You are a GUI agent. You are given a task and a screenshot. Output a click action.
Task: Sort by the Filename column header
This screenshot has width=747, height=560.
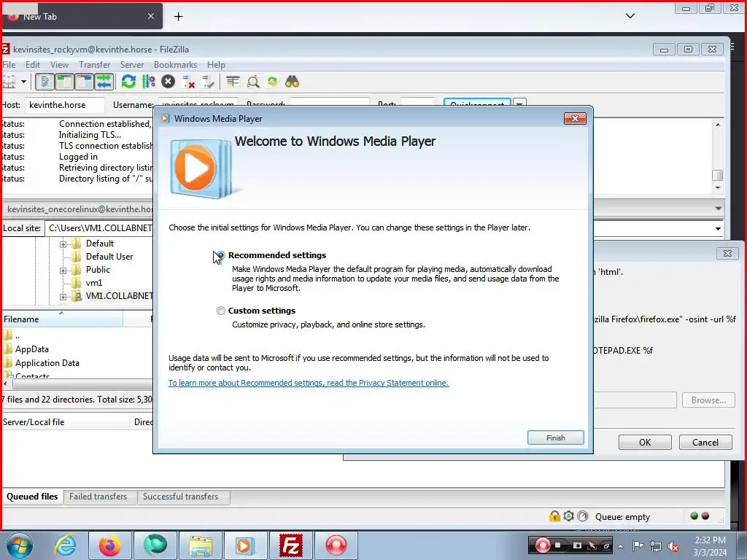click(62, 319)
